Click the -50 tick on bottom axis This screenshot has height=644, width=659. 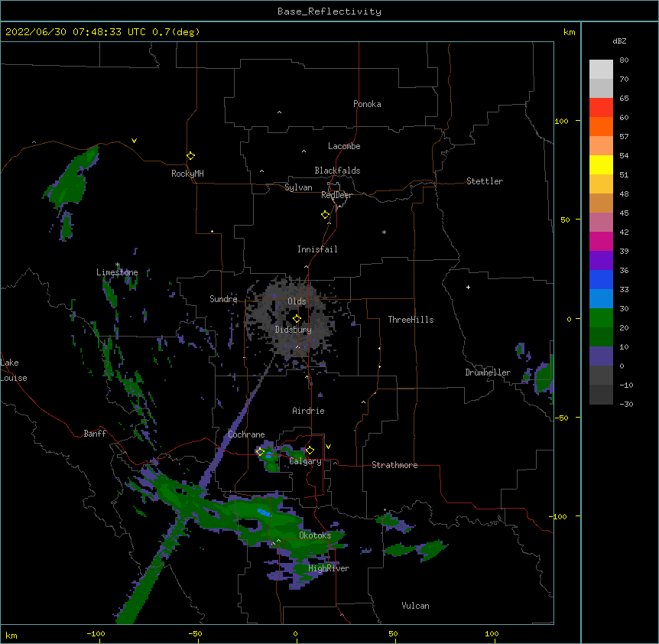pyautogui.click(x=196, y=633)
